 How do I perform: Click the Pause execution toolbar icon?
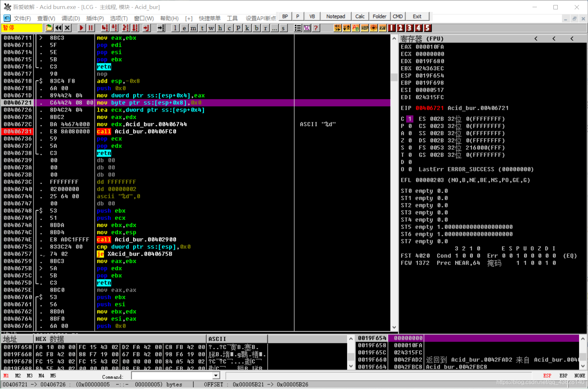tap(90, 28)
